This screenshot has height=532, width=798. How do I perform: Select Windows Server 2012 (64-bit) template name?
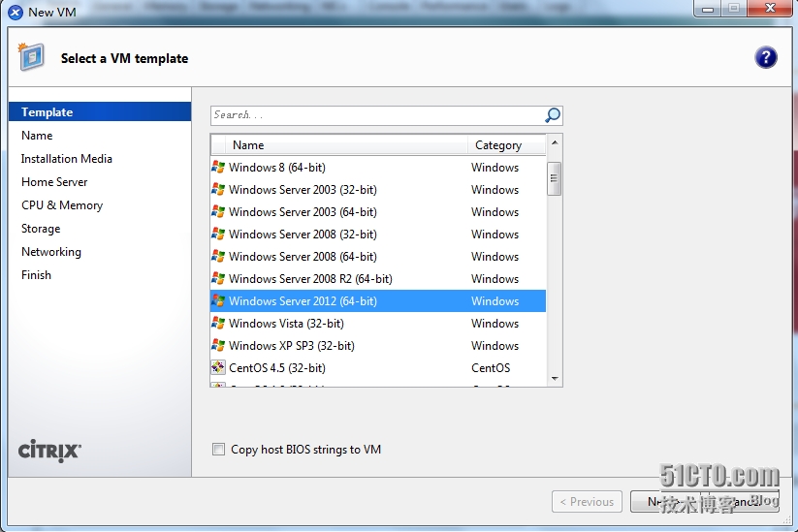(303, 301)
